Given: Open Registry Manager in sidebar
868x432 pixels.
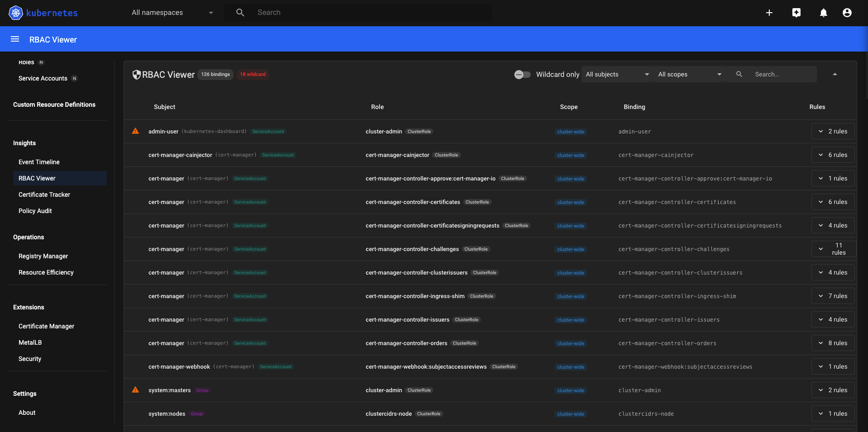Looking at the screenshot, I should click(x=43, y=256).
